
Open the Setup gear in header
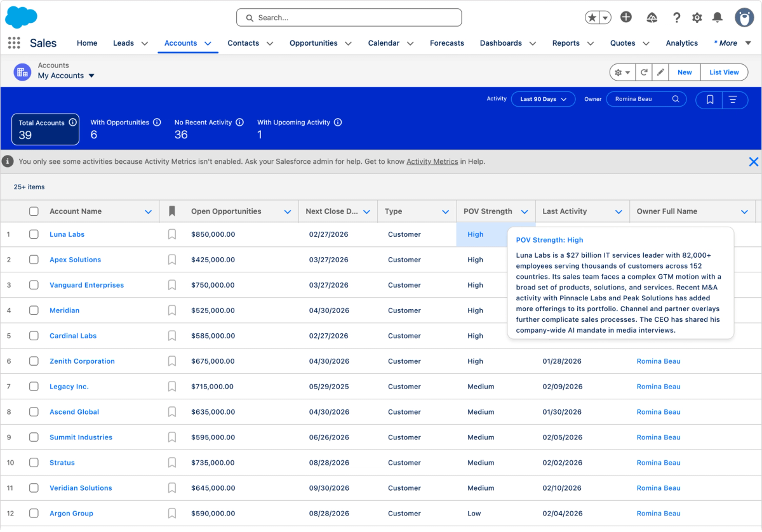[697, 18]
